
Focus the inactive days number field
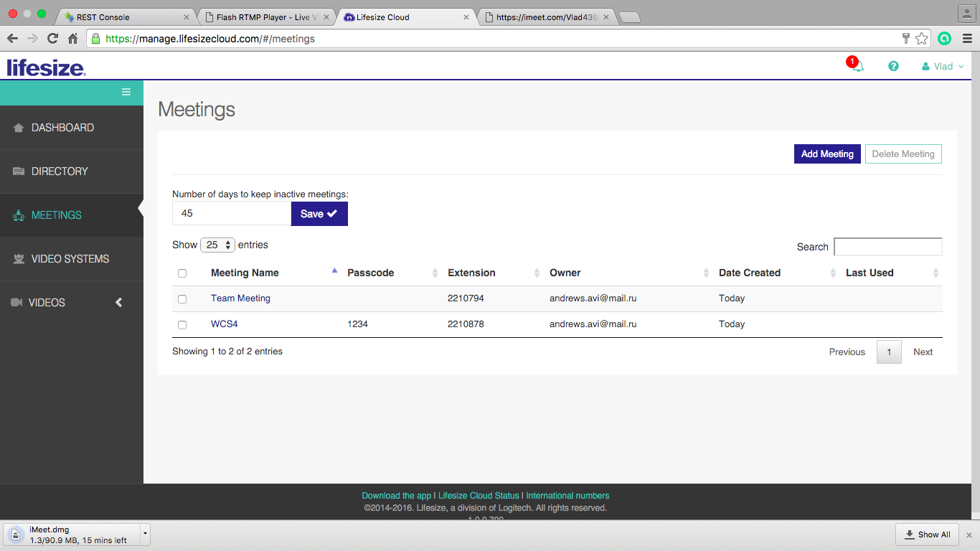[232, 214]
